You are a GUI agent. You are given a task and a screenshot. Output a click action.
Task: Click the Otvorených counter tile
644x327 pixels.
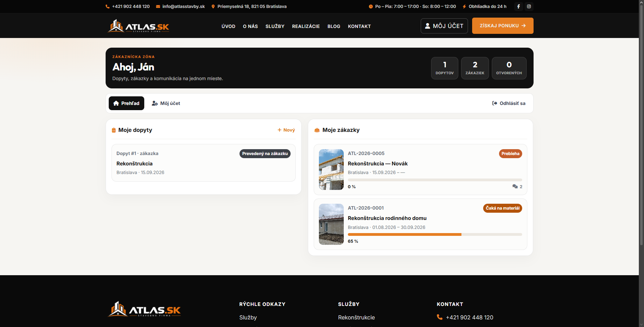(509, 68)
